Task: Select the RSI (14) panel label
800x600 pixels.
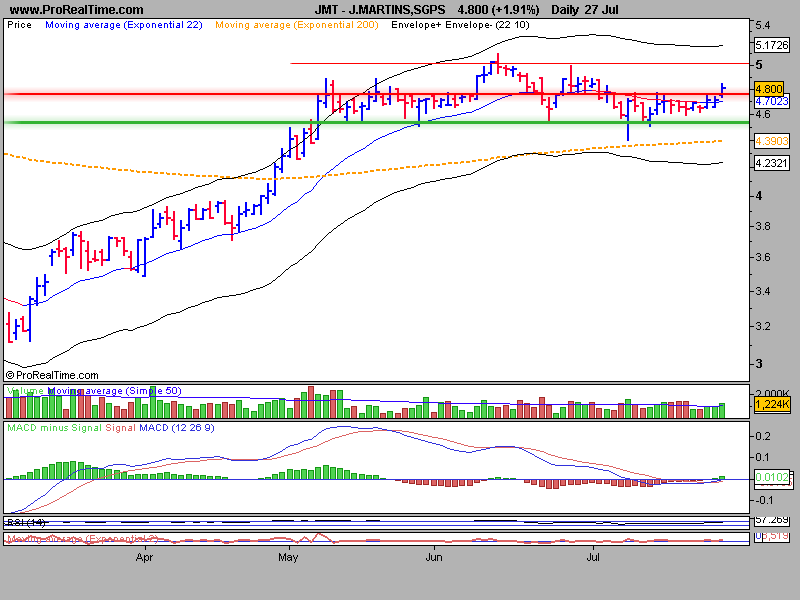Action: [26, 522]
